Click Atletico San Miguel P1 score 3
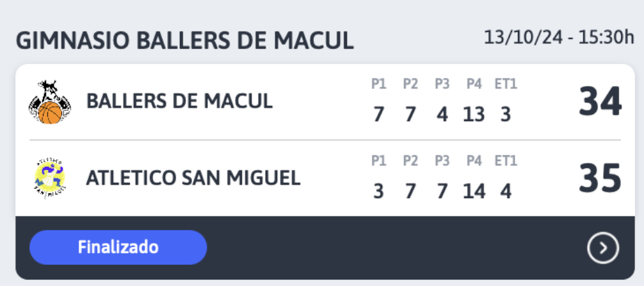 (x=379, y=191)
